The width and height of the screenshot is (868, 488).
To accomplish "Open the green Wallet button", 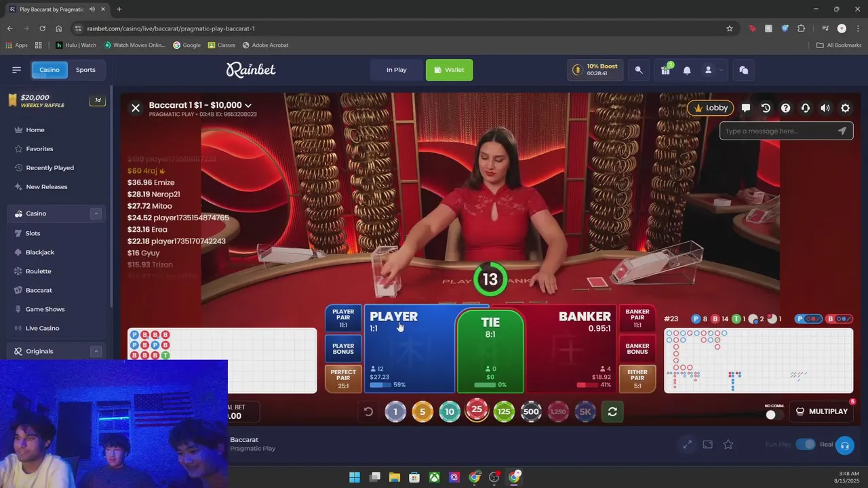I will pyautogui.click(x=449, y=70).
